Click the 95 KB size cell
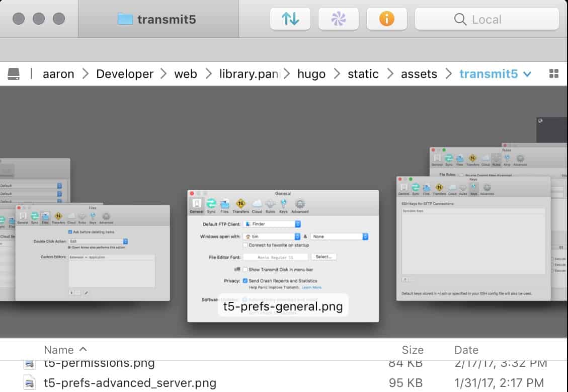 point(405,383)
